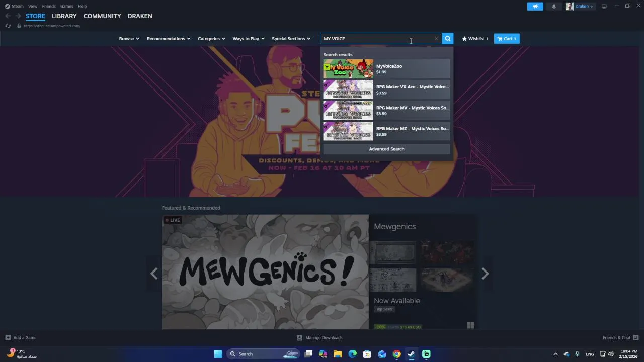Click the magnifier search button
644x362 pixels.
click(x=447, y=39)
